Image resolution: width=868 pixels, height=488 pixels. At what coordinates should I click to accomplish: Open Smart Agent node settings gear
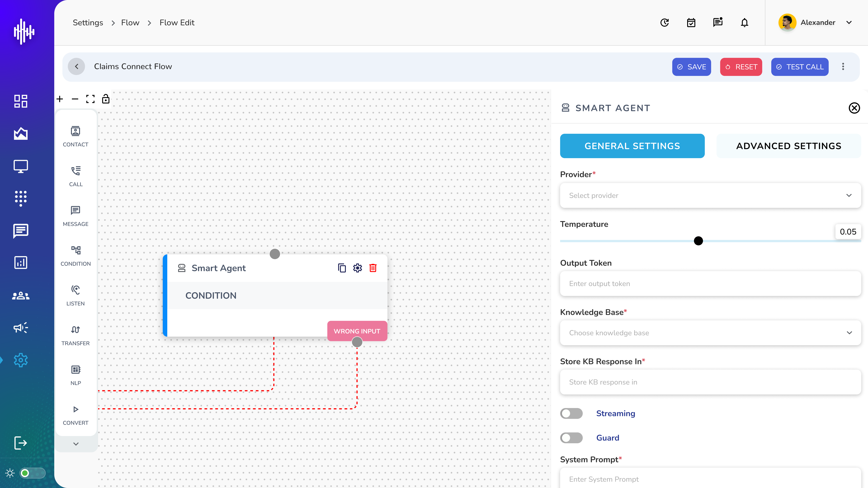coord(357,268)
